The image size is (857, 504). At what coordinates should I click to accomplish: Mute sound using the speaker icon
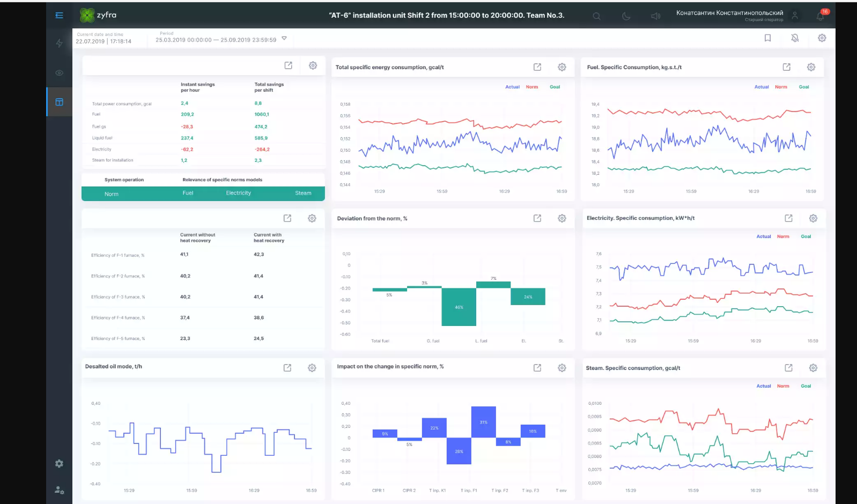pos(655,16)
